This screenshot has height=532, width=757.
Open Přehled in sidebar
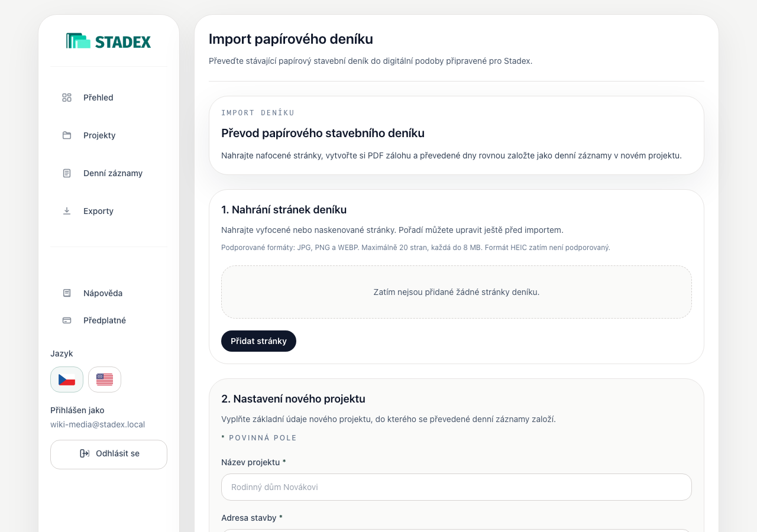(x=109, y=98)
